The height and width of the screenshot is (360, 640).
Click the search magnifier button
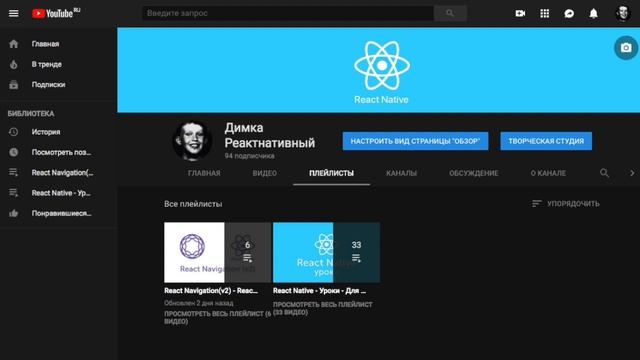[x=450, y=13]
